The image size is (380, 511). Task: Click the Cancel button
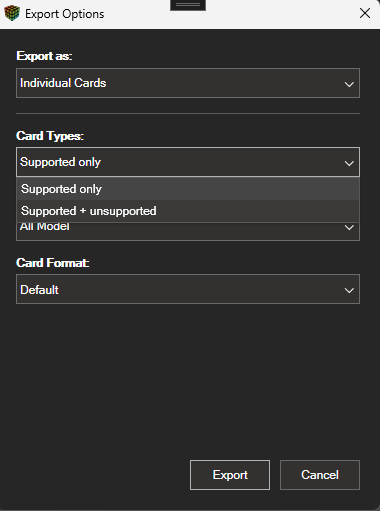pos(320,475)
